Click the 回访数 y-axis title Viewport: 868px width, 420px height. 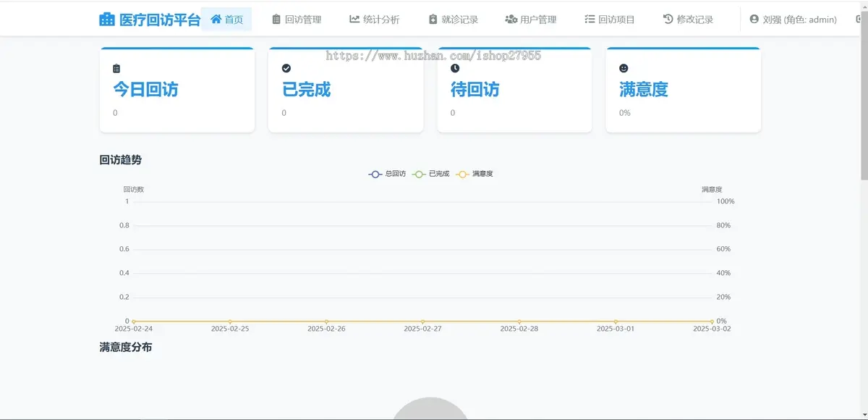(x=133, y=190)
